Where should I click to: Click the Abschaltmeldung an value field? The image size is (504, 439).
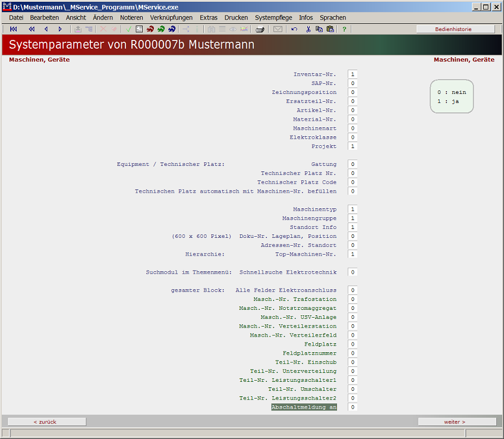352,407
